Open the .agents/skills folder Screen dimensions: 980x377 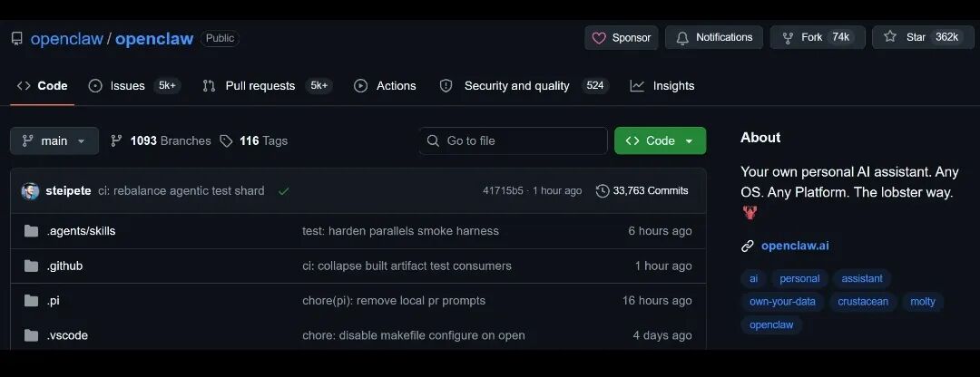82,232
